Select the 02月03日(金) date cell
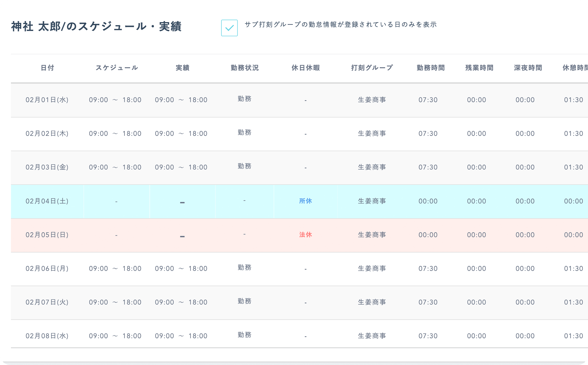588x365 pixels. click(47, 167)
